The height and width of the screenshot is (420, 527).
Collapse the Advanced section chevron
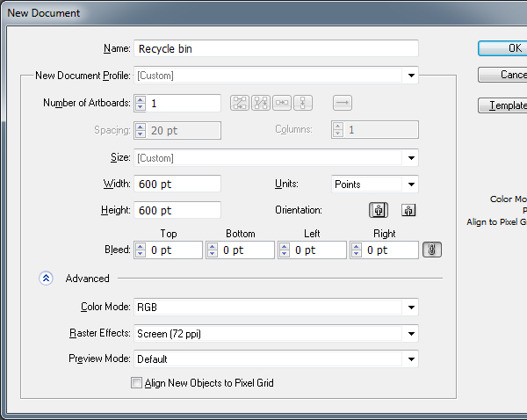[x=46, y=279]
